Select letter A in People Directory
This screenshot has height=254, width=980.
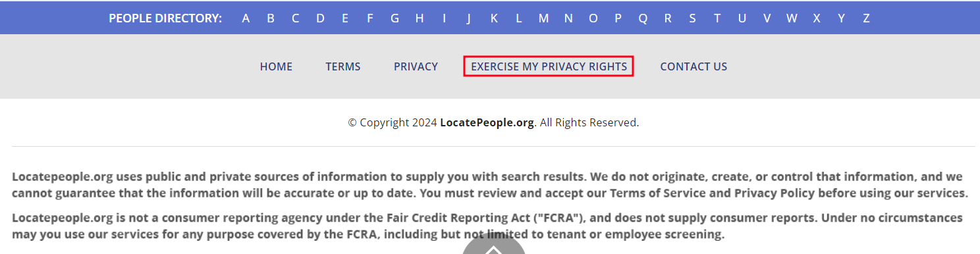point(246,18)
